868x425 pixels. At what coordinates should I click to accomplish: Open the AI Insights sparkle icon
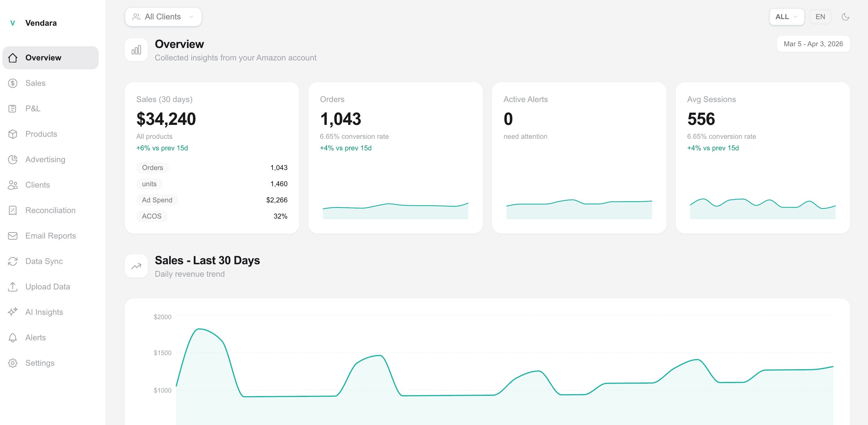13,312
